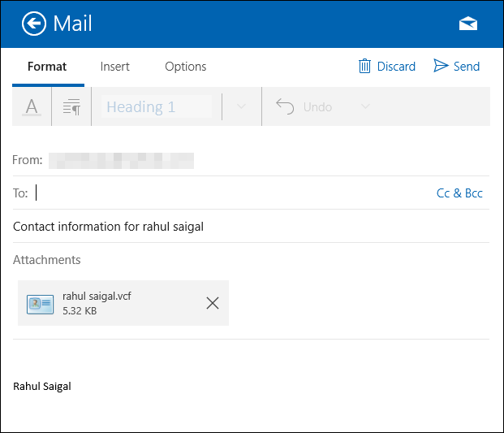504x433 pixels.
Task: Open the paragraph formatting button
Action: pyautogui.click(x=71, y=106)
